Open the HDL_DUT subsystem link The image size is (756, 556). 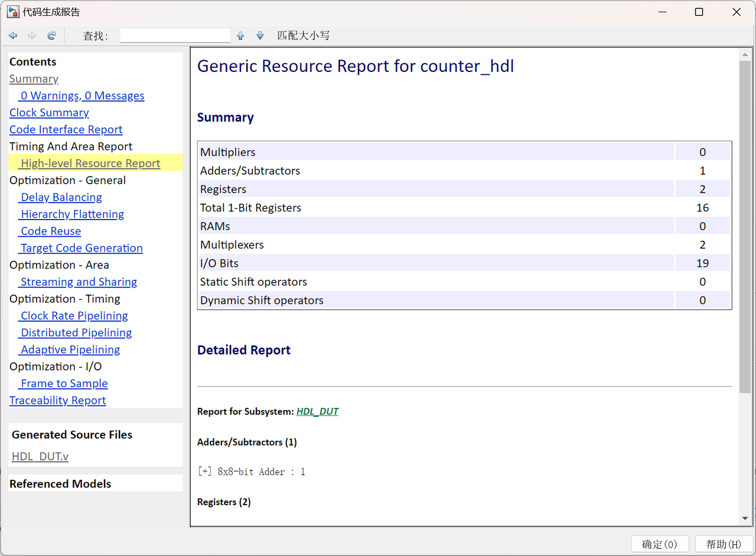click(x=317, y=411)
